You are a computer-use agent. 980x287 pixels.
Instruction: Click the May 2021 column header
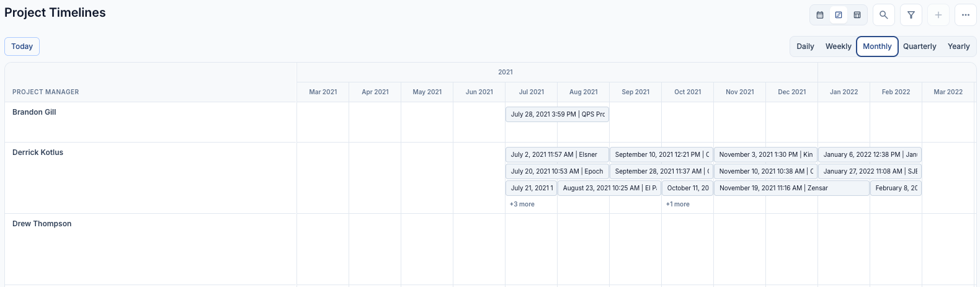(427, 92)
